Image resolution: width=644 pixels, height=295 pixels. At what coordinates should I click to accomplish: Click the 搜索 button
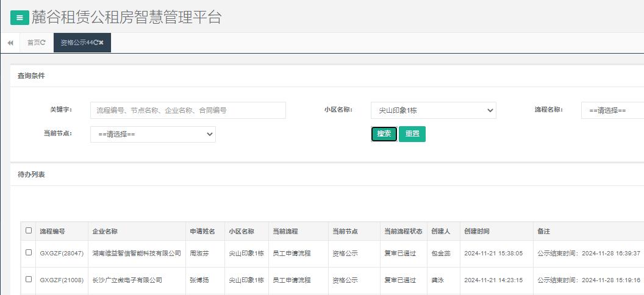point(384,134)
